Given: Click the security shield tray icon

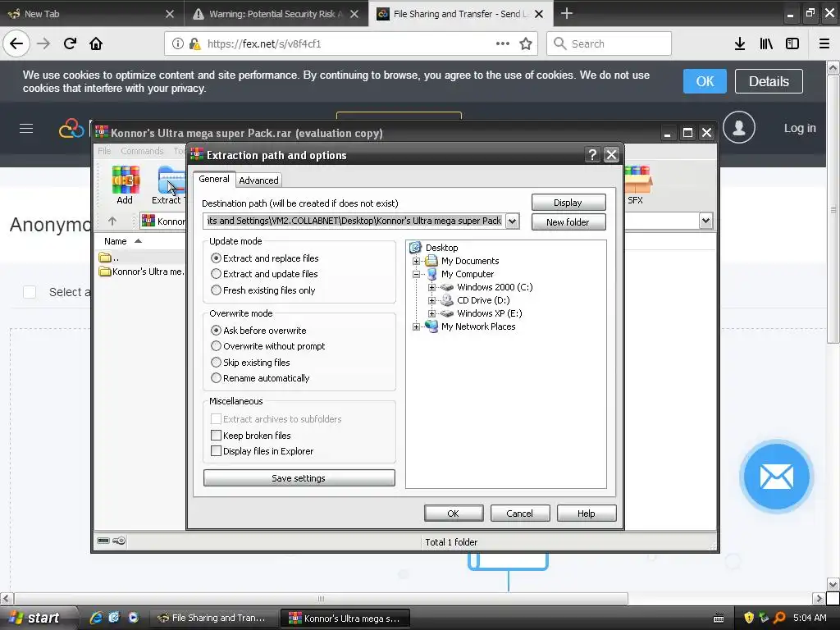Looking at the screenshot, I should tap(749, 618).
